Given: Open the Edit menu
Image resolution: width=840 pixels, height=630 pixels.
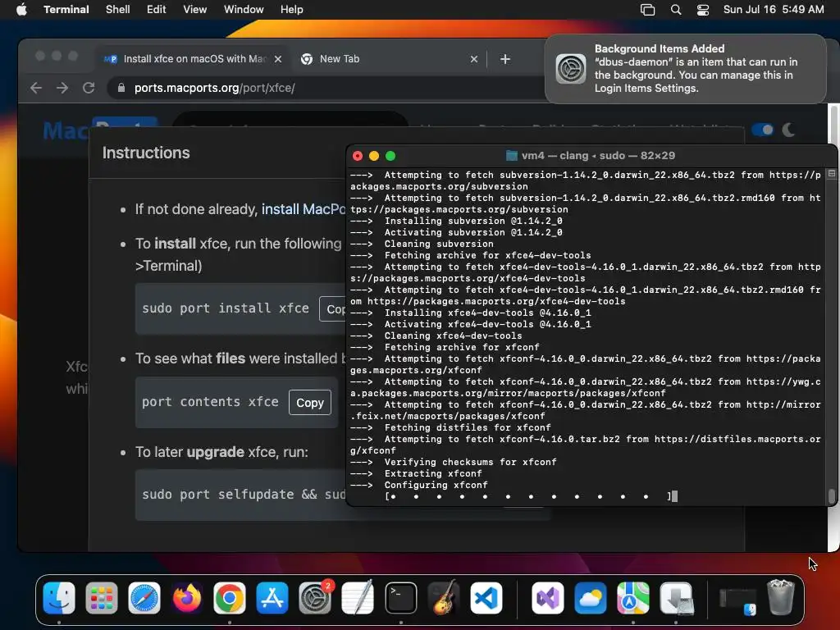Looking at the screenshot, I should click(x=157, y=9).
